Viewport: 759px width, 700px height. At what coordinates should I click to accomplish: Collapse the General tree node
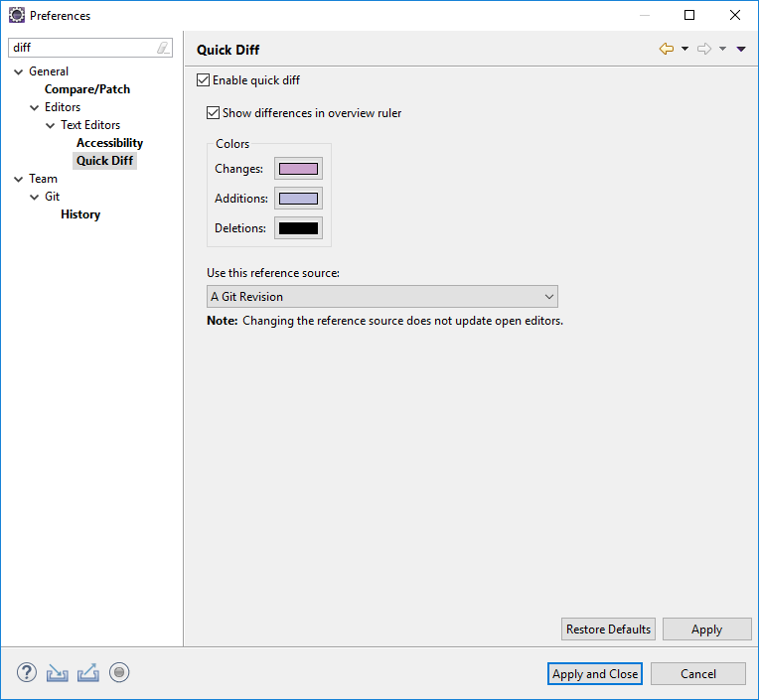tap(19, 71)
